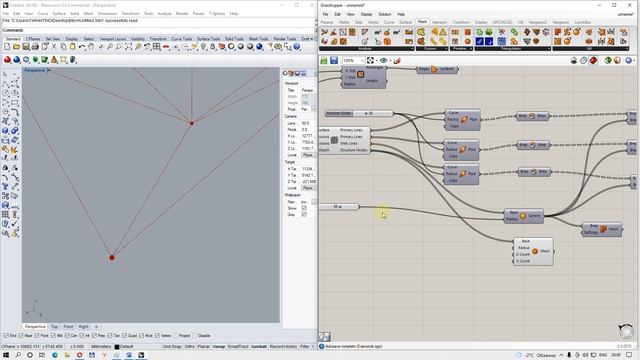The height and width of the screenshot is (360, 640).
Task: Toggle the Cen osnap checkbox
Action: tap(67, 336)
